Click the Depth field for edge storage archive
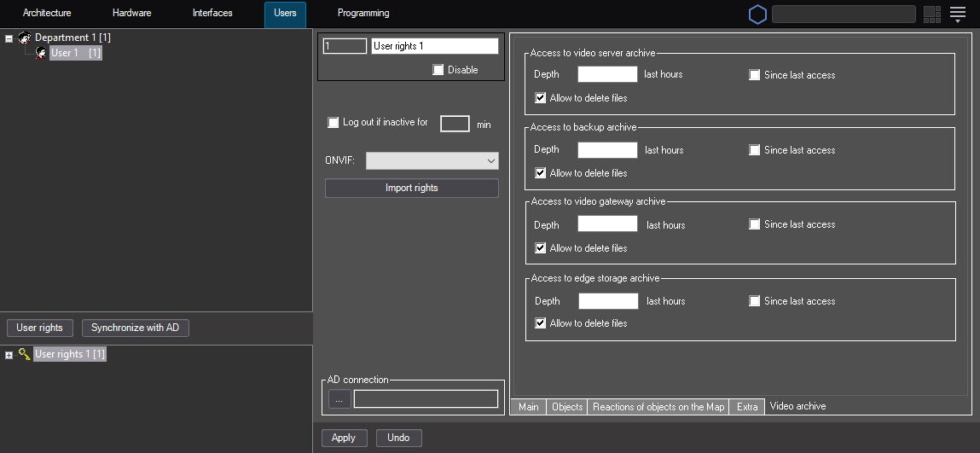The width and height of the screenshot is (980, 453). (608, 301)
